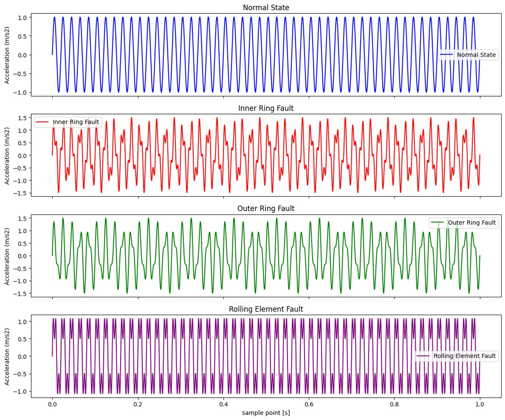This screenshot has height=420, width=505.
Task: Click the purple line sample in legend
Action: pos(423,356)
